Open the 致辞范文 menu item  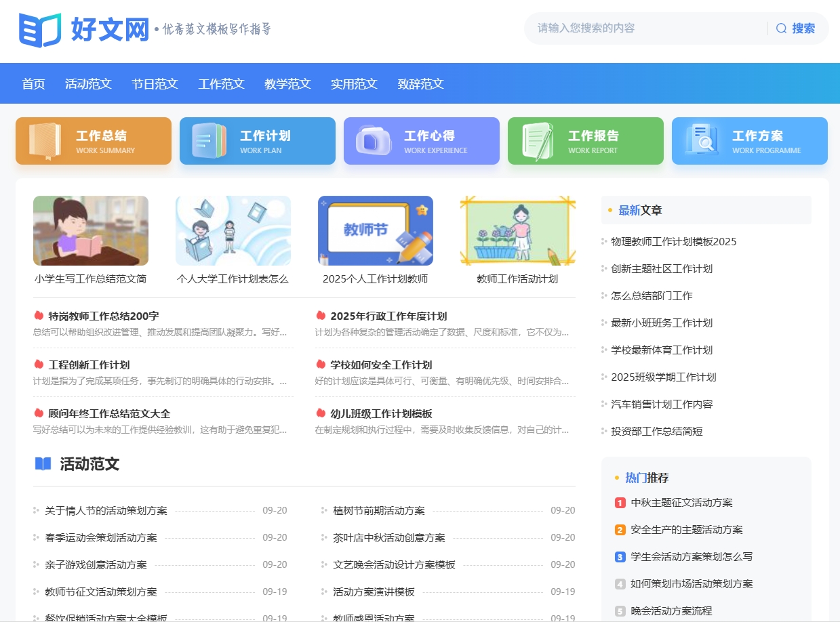pyautogui.click(x=420, y=83)
